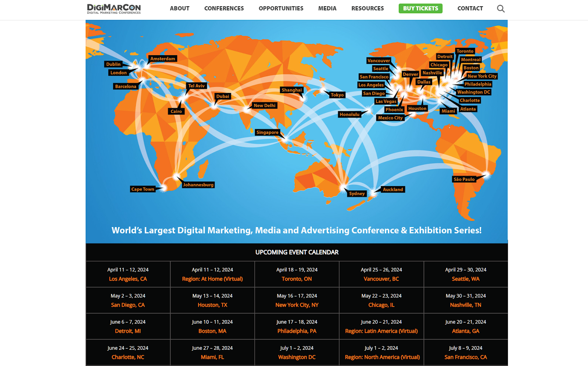The width and height of the screenshot is (588, 366).
Task: Open the Toronto, ON event
Action: pyautogui.click(x=297, y=279)
